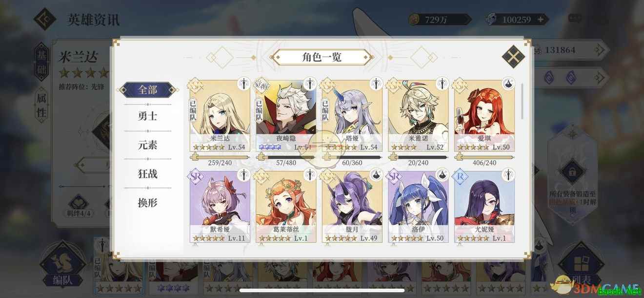Select the 米雅诺 character card
644x298 pixels.
click(418, 116)
